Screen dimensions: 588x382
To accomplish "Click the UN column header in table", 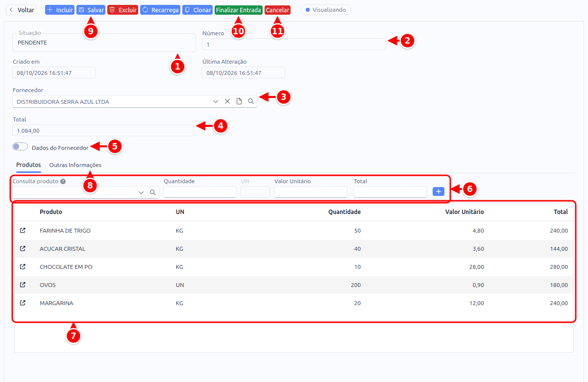I will point(180,212).
